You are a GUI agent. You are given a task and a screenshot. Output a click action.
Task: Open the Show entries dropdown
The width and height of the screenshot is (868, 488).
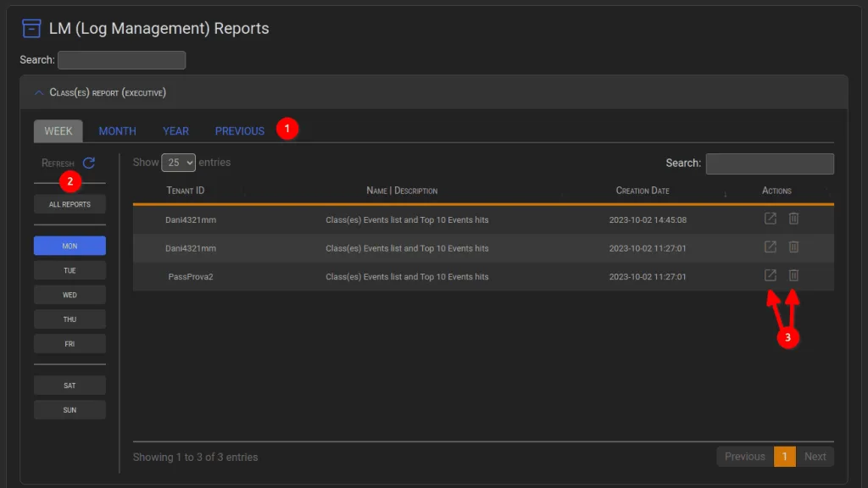[178, 163]
